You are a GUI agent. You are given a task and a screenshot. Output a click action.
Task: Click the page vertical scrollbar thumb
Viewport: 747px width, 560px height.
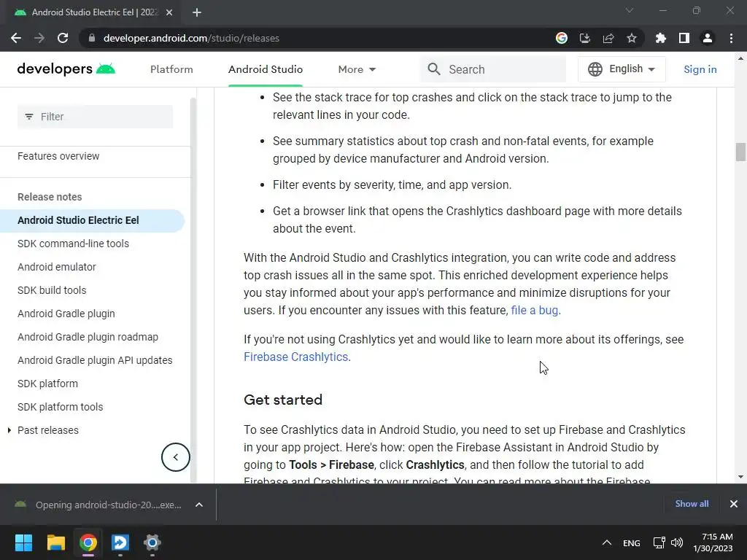coord(740,152)
